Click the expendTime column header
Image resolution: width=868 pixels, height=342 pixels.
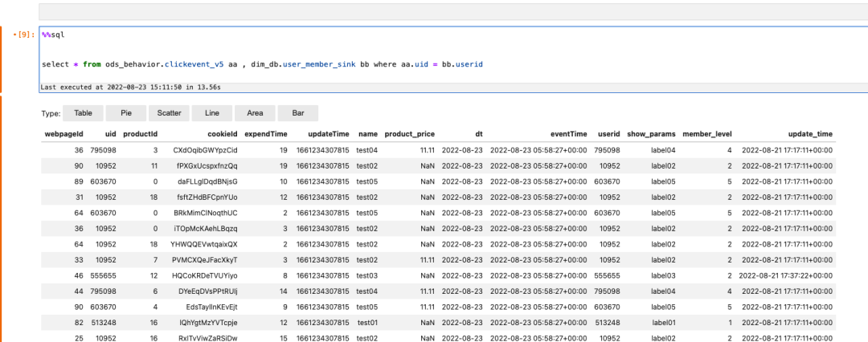pyautogui.click(x=265, y=134)
